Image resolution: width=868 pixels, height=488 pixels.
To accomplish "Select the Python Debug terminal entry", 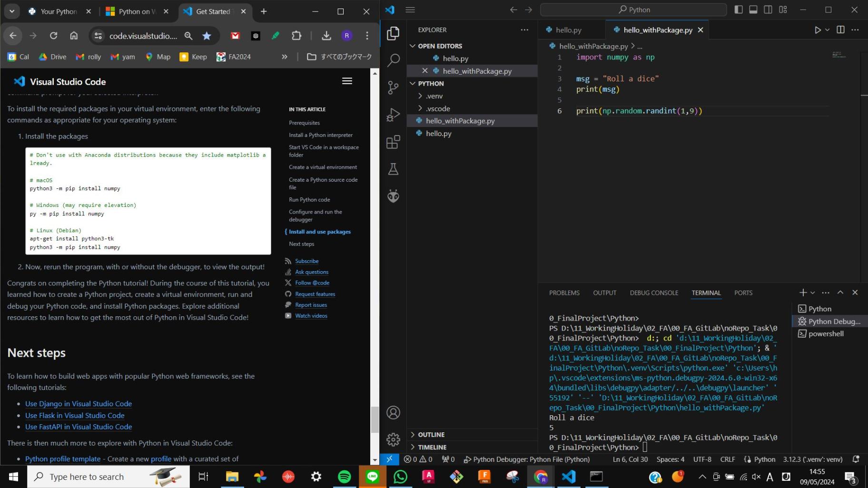I will pyautogui.click(x=830, y=322).
